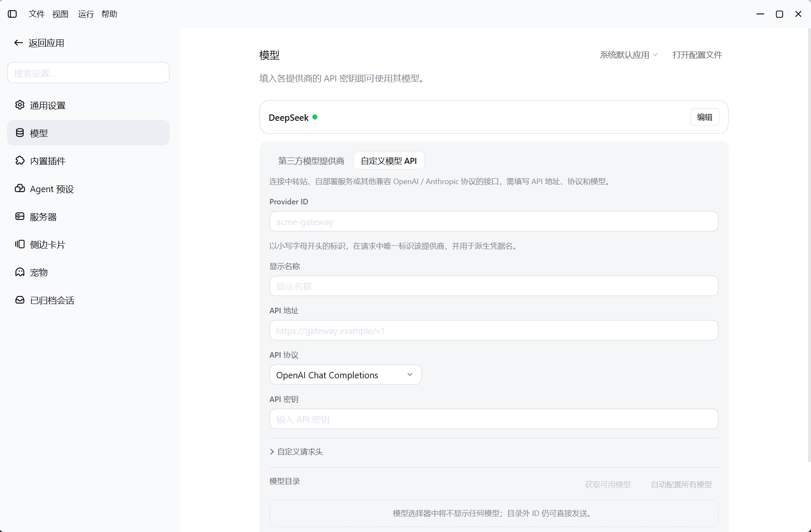The image size is (811, 532).
Task: Open the Agent 预设 page
Action: pos(88,188)
